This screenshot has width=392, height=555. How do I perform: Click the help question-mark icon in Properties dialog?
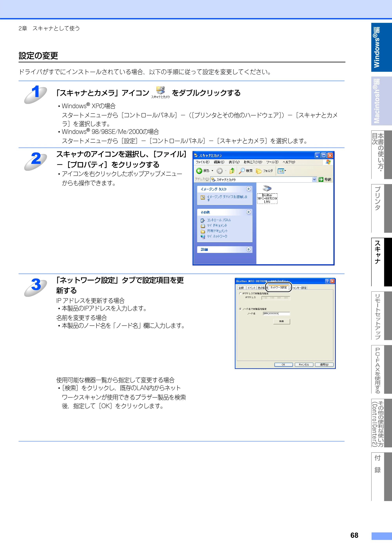tap(327, 281)
